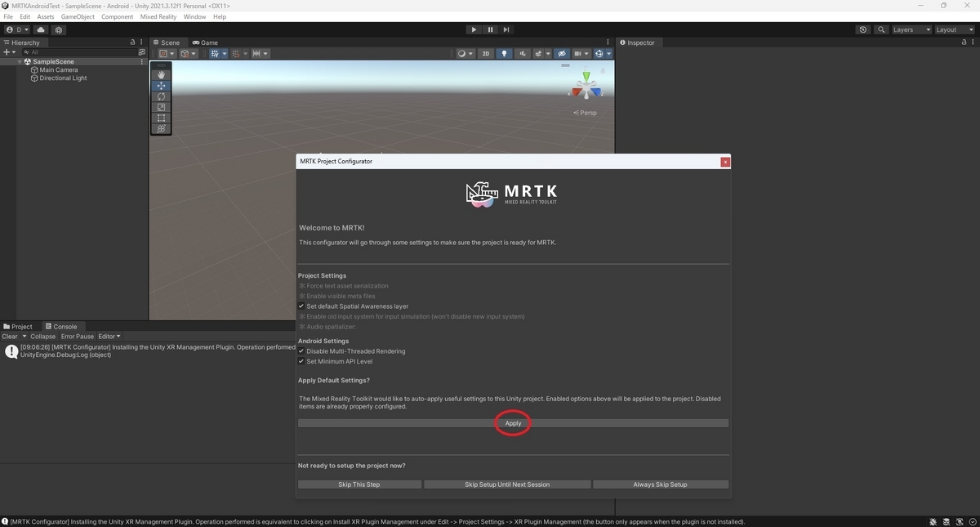This screenshot has height=527, width=980.
Task: Open SampleScene context menu dots
Action: (142, 61)
